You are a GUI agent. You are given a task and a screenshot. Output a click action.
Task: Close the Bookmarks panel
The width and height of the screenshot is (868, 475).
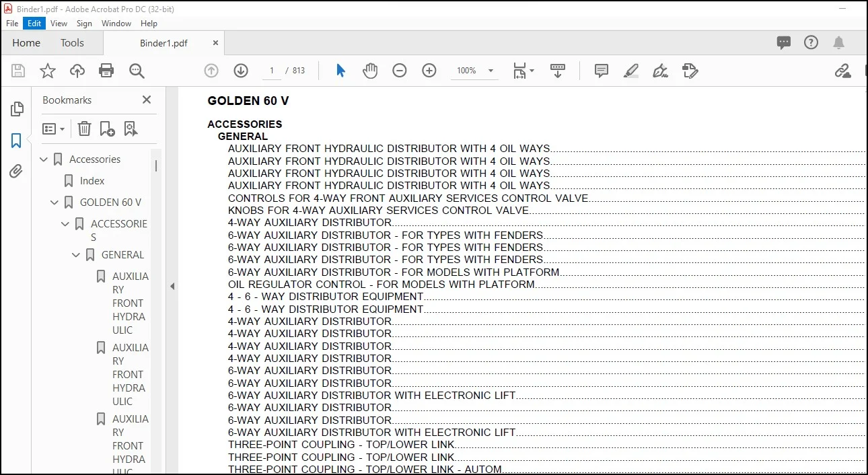tap(147, 100)
